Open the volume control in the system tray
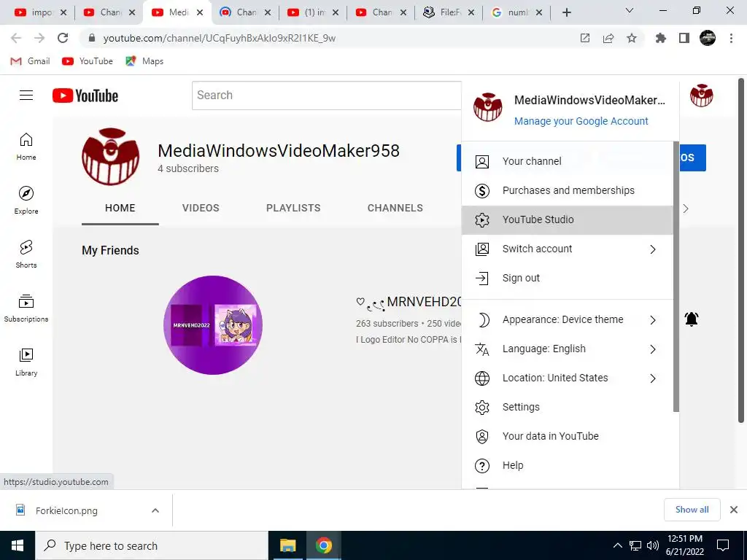This screenshot has height=560, width=747. pos(653,545)
